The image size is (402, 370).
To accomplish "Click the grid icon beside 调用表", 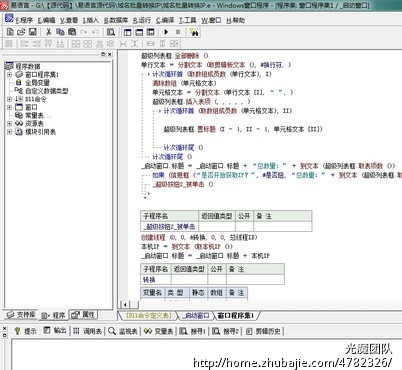I will (x=76, y=331).
